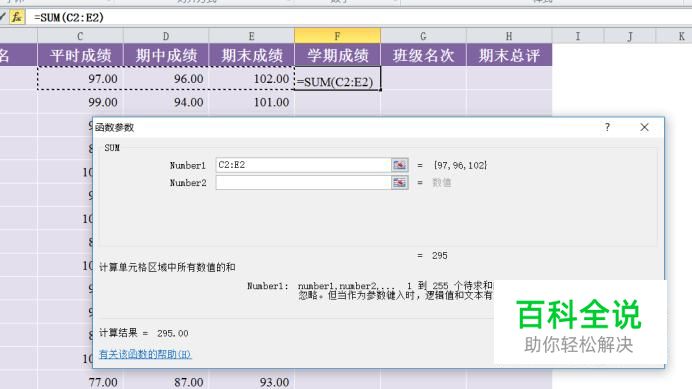Click the 期中成绩 header cell

[x=166, y=55]
